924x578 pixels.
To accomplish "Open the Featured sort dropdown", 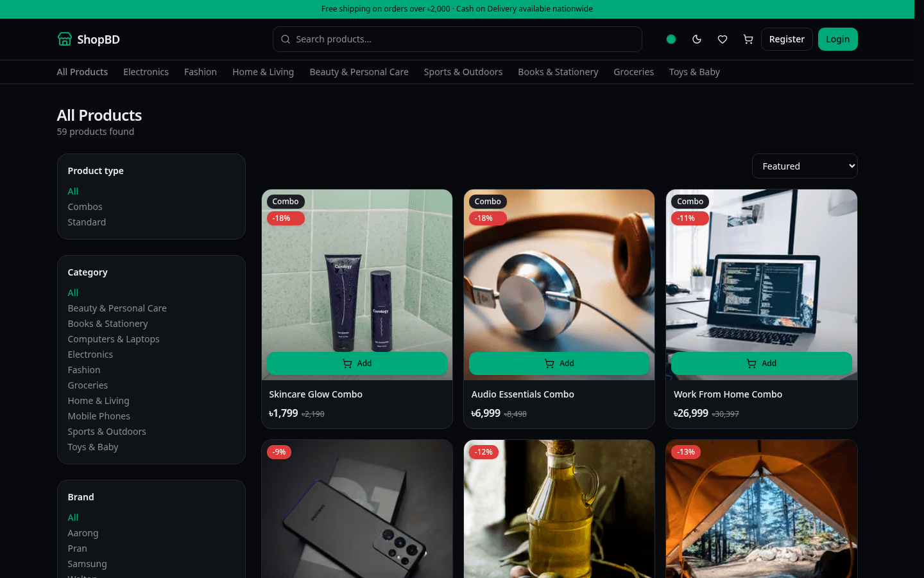I will pos(805,166).
